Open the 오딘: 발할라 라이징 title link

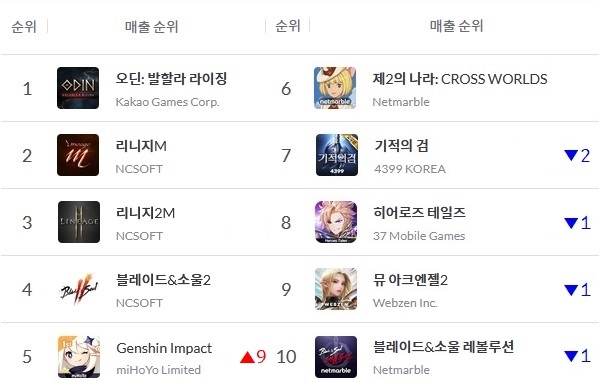point(171,78)
